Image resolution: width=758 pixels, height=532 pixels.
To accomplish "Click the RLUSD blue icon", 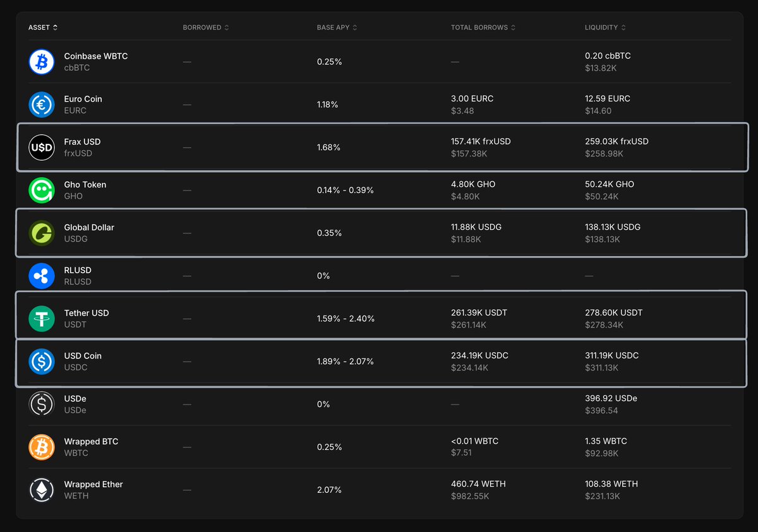I will click(x=42, y=276).
